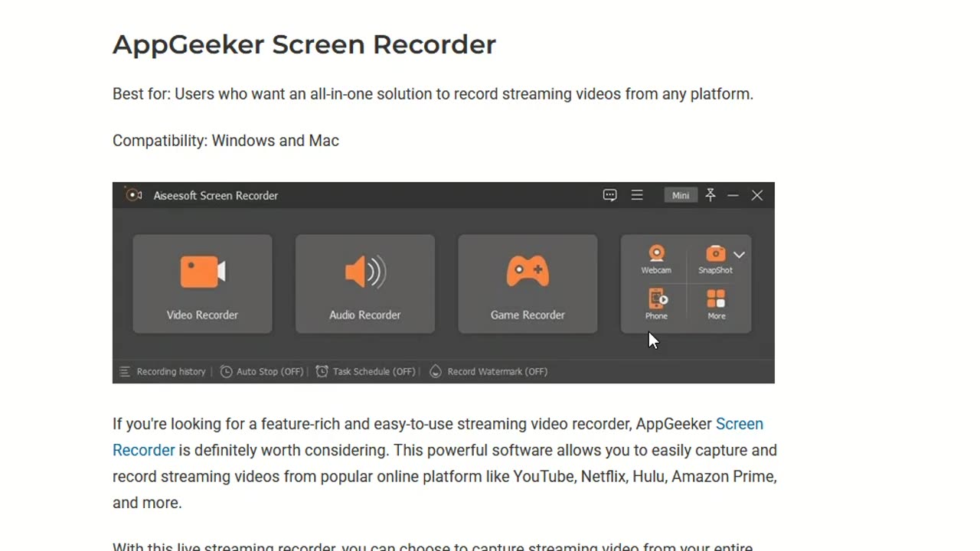Take a SnapShot capture
980x551 pixels.
click(x=715, y=260)
